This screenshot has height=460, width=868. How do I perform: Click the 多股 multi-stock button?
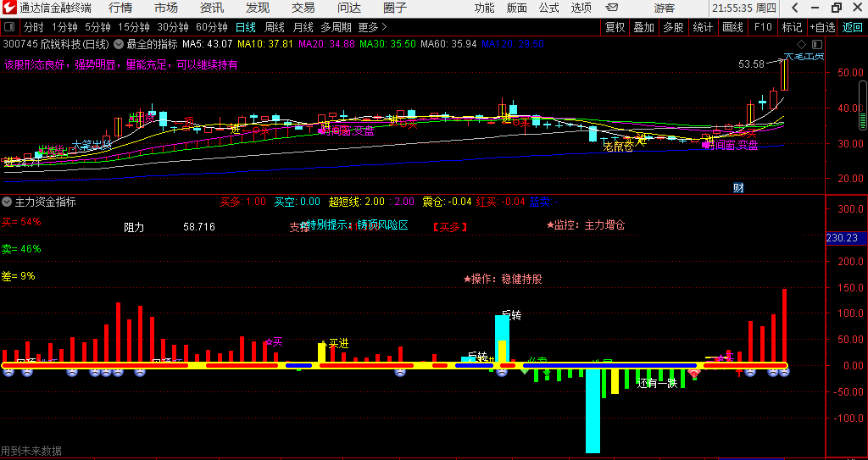[x=673, y=27]
